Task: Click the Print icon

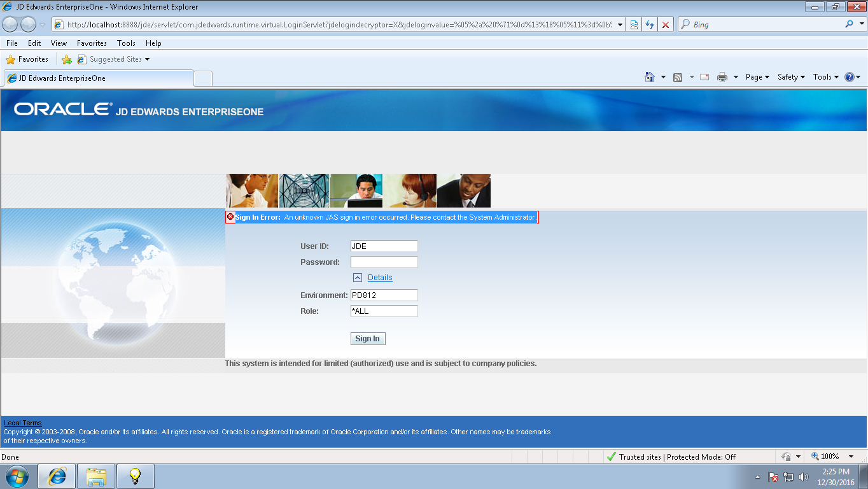Action: 724,76
